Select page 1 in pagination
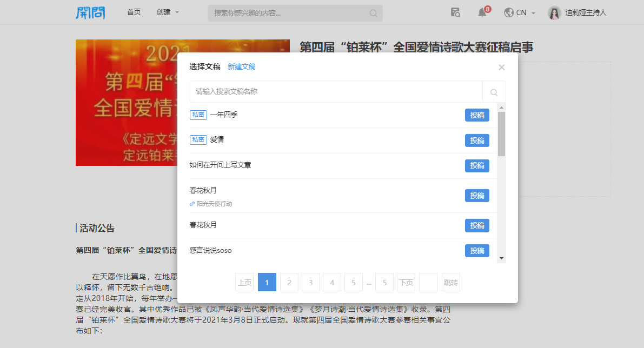 pyautogui.click(x=267, y=282)
